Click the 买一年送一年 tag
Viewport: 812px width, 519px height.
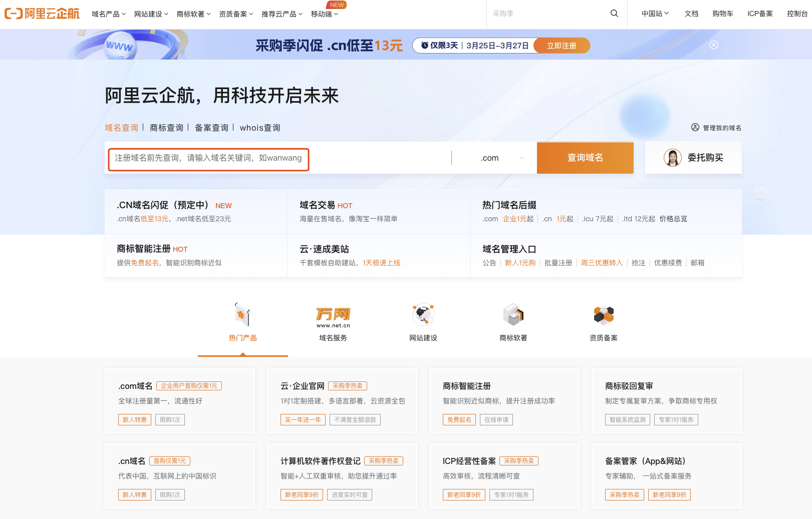pos(303,420)
